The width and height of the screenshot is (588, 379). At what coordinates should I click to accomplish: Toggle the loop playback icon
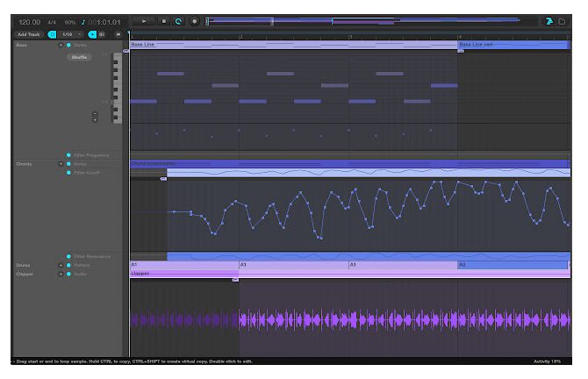178,21
